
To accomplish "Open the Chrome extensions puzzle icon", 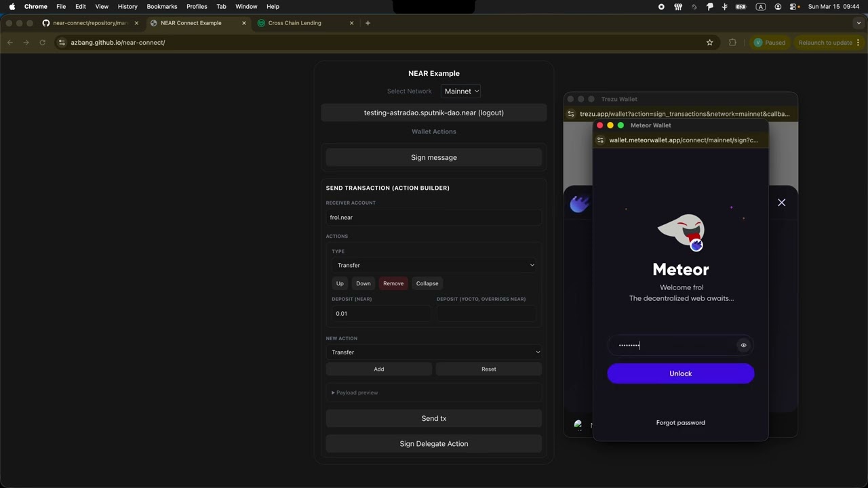I will (x=732, y=42).
